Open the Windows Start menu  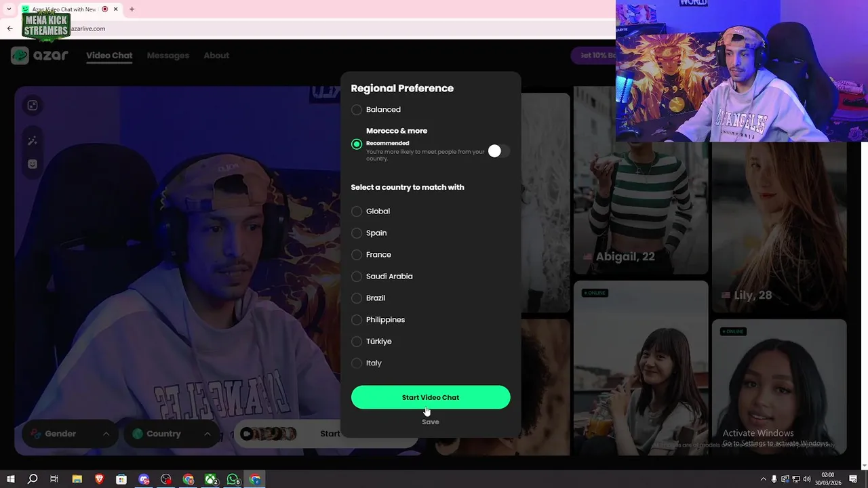click(11, 479)
